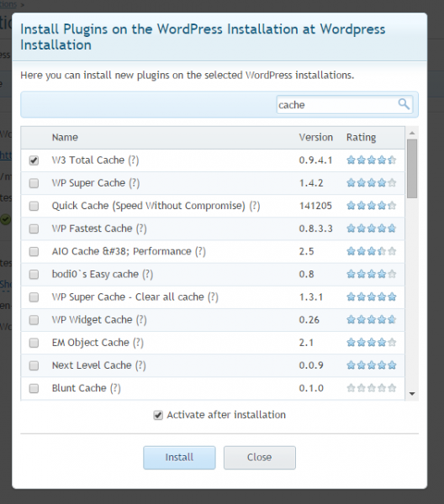This screenshot has width=444, height=504.
Task: Click the search magnifier icon
Action: pyautogui.click(x=404, y=104)
